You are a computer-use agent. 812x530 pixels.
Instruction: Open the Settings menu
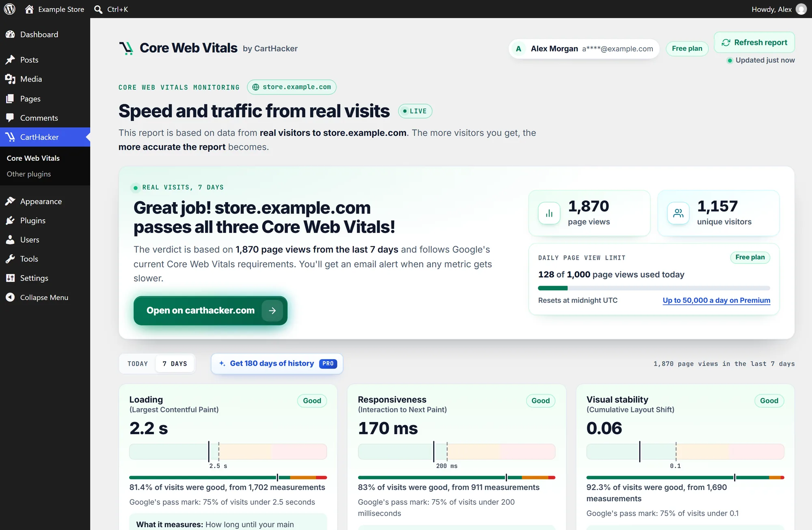coord(45,278)
